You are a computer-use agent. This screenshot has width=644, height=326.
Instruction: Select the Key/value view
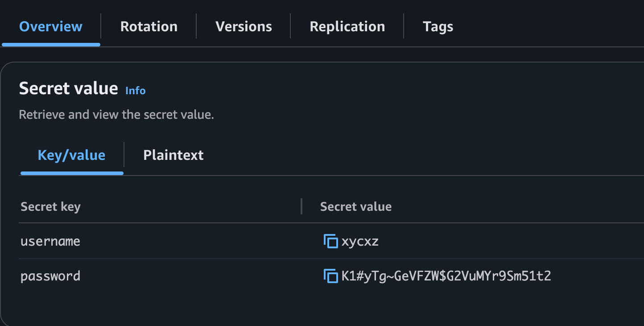tap(71, 155)
